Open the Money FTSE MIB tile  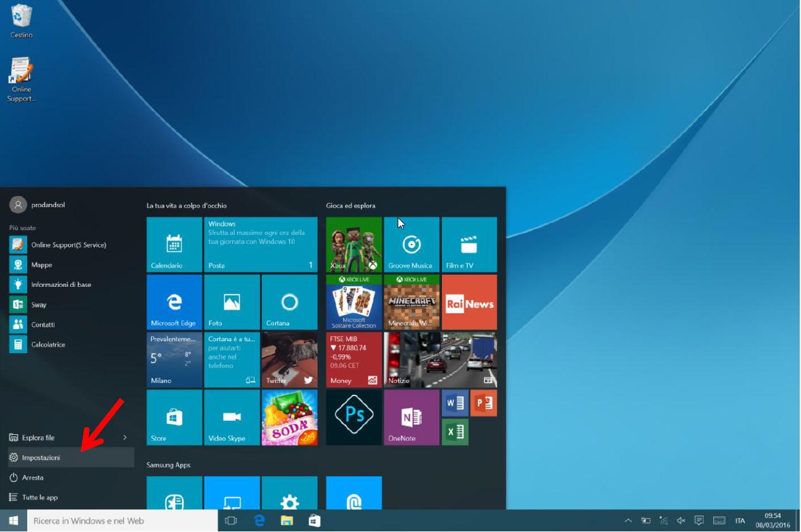[354, 360]
